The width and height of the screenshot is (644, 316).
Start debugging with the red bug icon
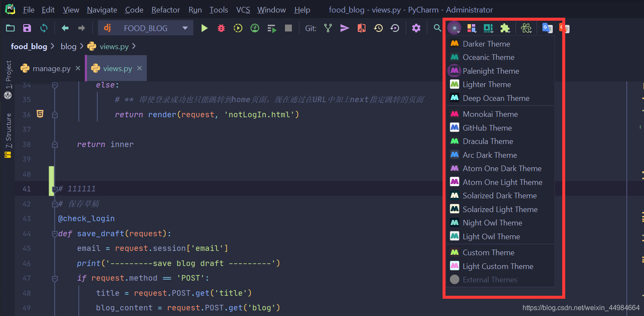pyautogui.click(x=221, y=28)
